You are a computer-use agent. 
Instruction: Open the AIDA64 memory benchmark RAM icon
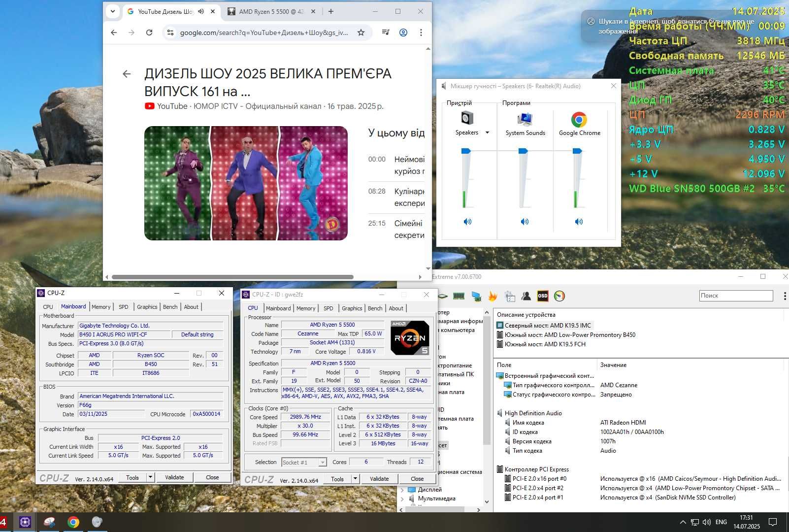459,296
